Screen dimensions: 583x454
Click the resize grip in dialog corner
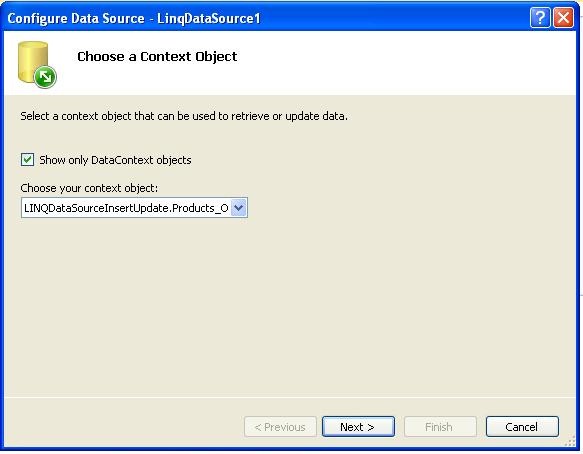(x=570, y=441)
